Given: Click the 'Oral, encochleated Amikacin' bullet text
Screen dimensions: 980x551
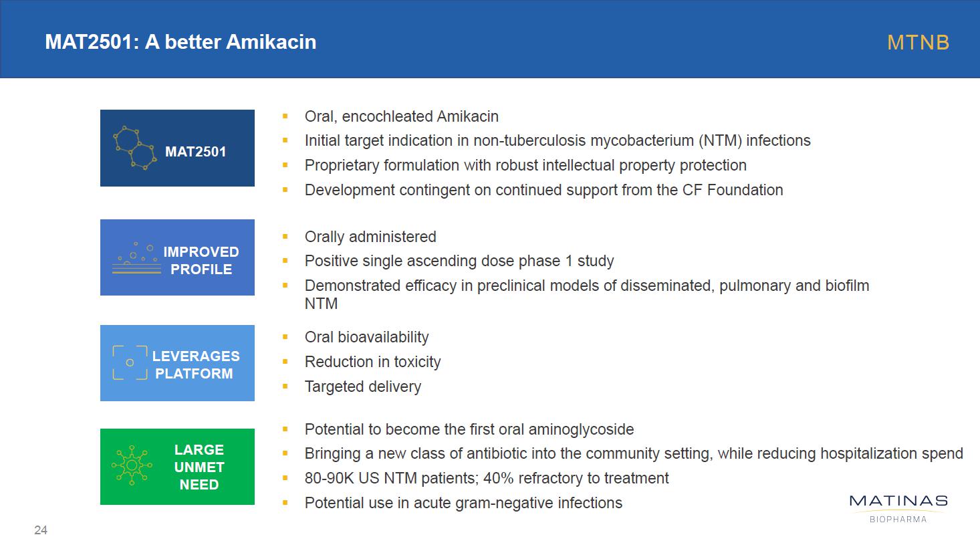Looking at the screenshot, I should point(401,116).
